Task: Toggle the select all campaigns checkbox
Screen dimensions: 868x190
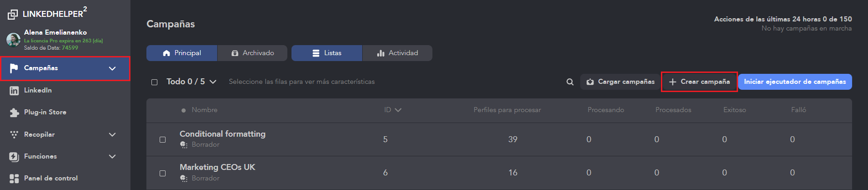Action: pos(154,82)
